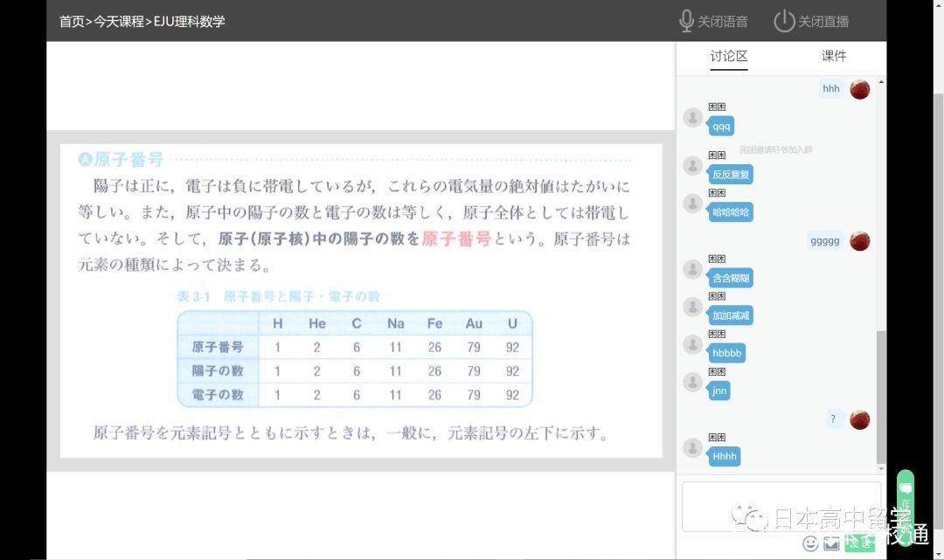Click the Au column header in table
The width and height of the screenshot is (944, 560).
[474, 323]
